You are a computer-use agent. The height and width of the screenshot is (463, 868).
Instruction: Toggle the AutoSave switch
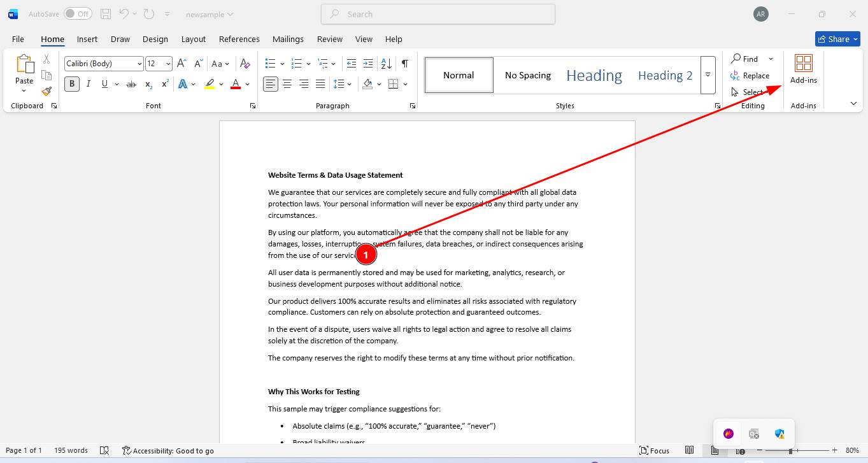click(x=78, y=14)
